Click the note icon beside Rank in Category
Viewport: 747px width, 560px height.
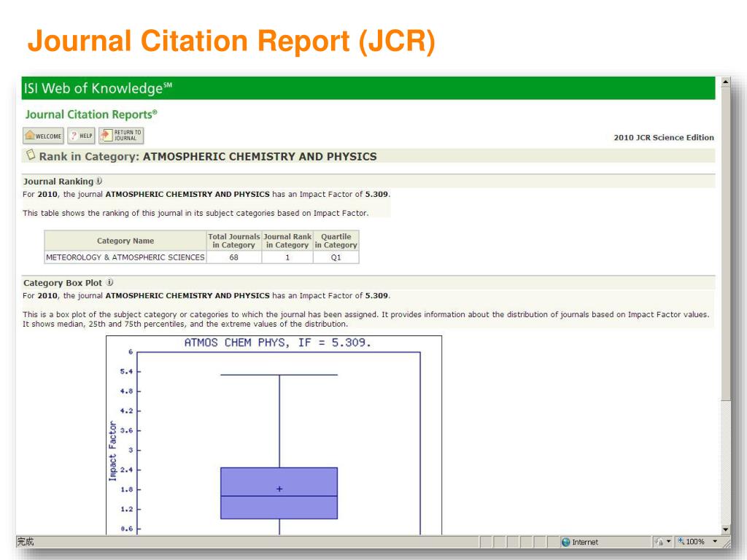31,155
